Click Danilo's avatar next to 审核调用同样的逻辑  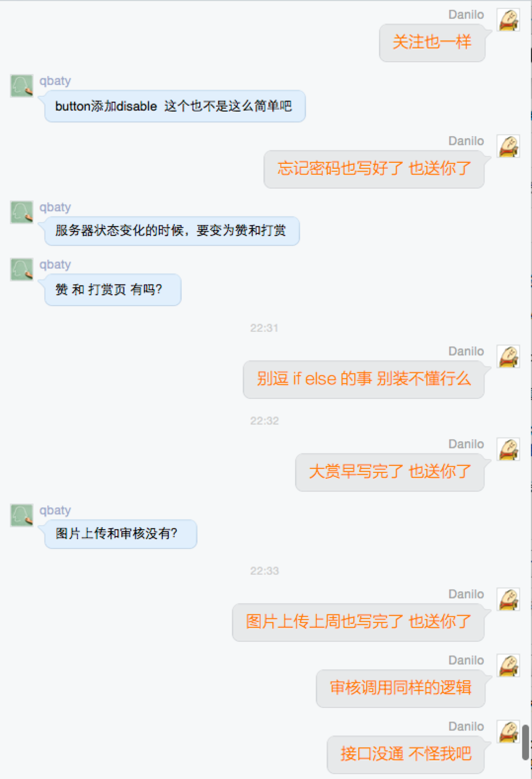point(508,666)
